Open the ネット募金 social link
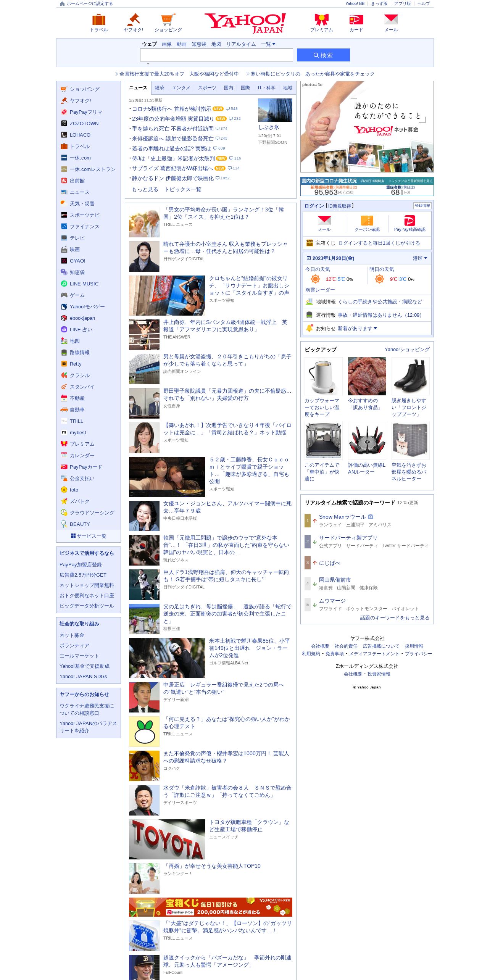490x980 pixels. pyautogui.click(x=72, y=635)
